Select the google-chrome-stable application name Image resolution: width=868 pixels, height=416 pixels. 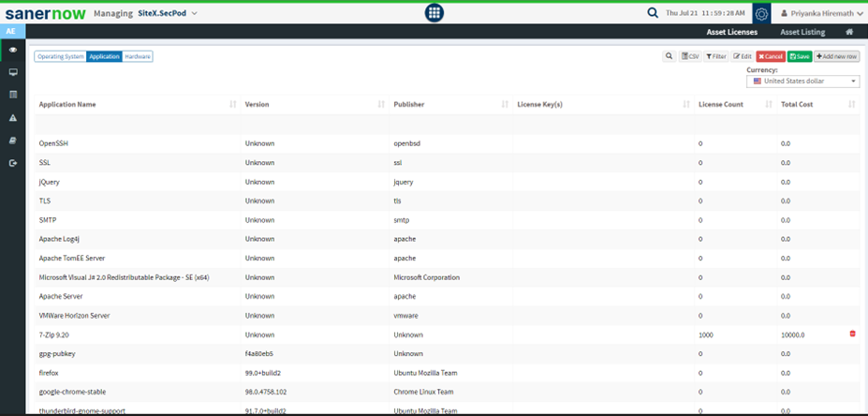tap(72, 392)
